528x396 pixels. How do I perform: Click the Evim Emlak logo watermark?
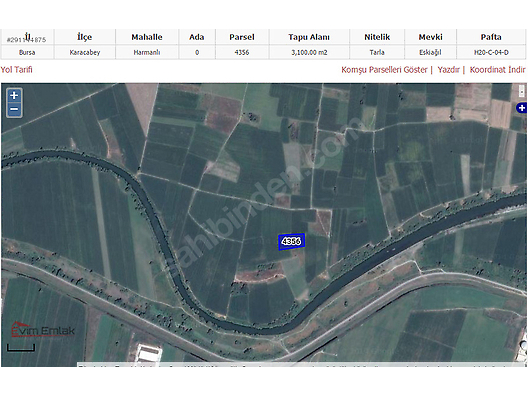tap(43, 330)
